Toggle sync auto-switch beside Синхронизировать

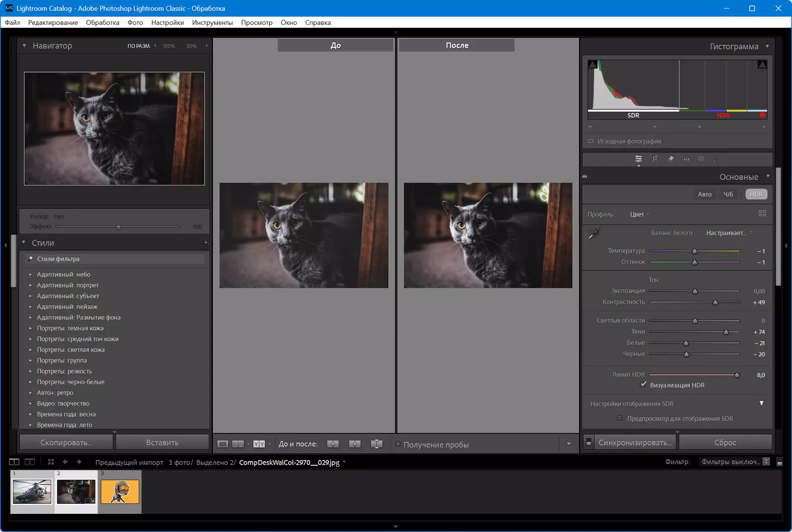click(x=589, y=442)
